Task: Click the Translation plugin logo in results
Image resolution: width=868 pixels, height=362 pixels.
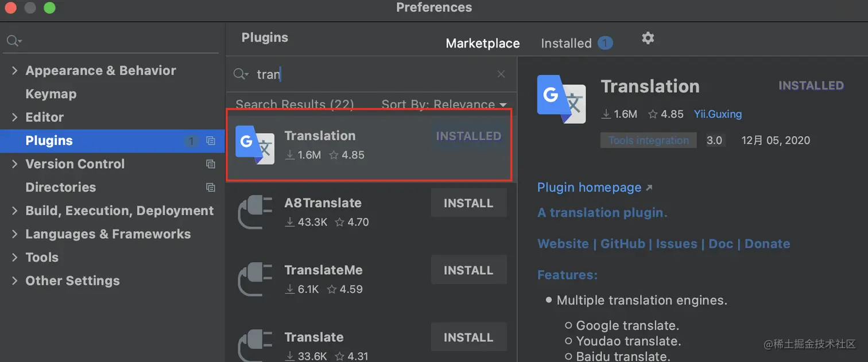Action: coord(255,145)
